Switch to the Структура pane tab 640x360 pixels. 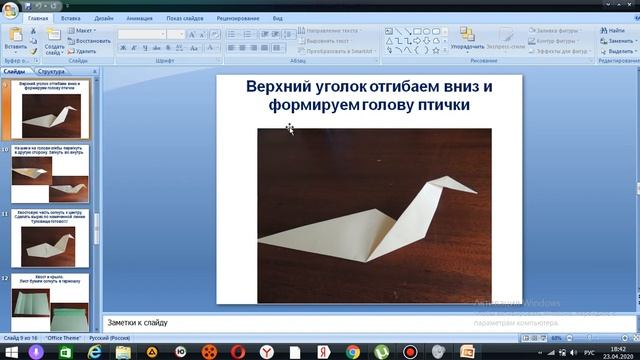tap(51, 71)
